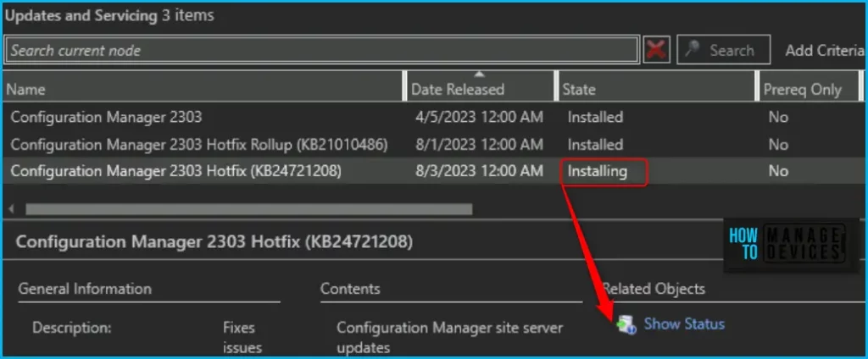
Task: Click the Search button
Action: (x=723, y=50)
